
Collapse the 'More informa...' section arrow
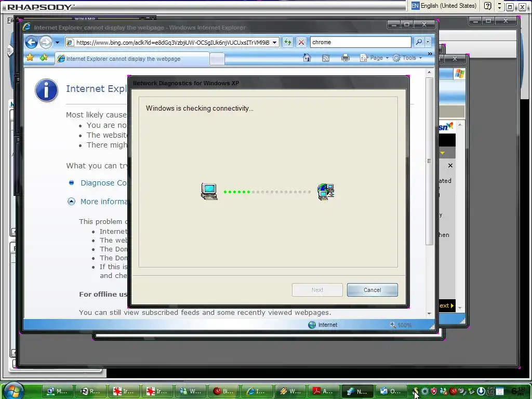(71, 202)
